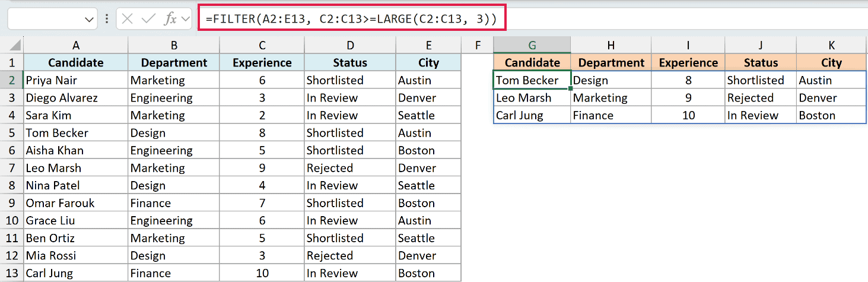
Task: Click the Experience value 8 in column I
Action: point(688,80)
